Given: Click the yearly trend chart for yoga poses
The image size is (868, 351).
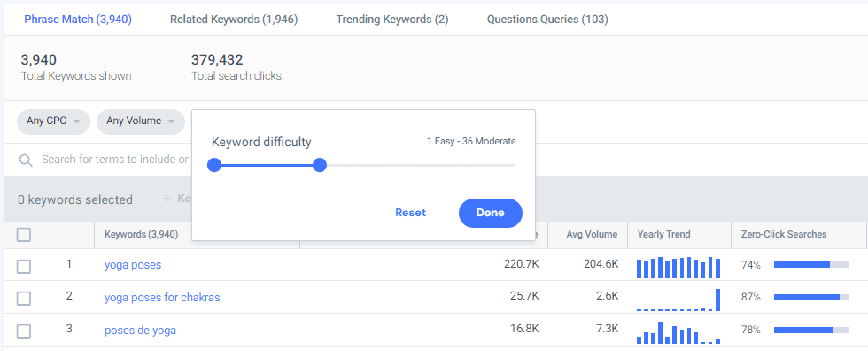Looking at the screenshot, I should [x=678, y=268].
